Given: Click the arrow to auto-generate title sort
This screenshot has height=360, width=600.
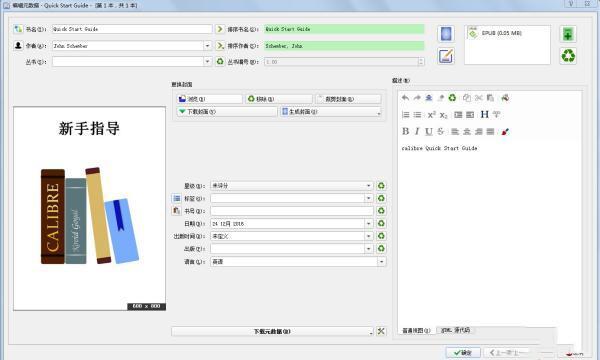Looking at the screenshot, I should pos(220,29).
